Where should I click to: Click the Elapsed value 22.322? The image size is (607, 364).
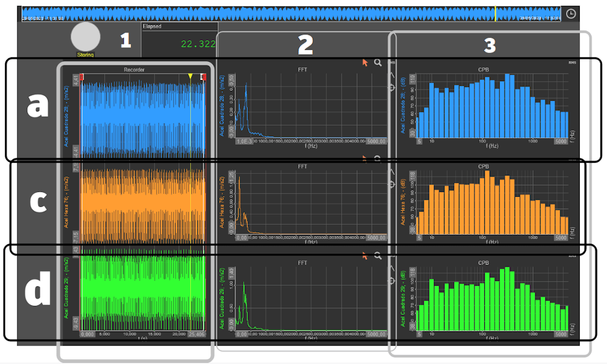198,44
